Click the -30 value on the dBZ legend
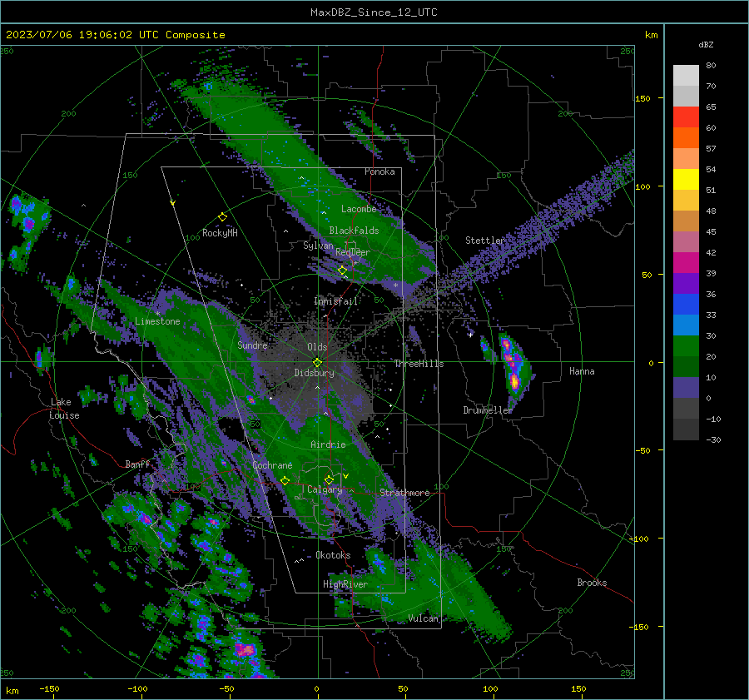Screen dimensions: 749x700 coord(713,439)
